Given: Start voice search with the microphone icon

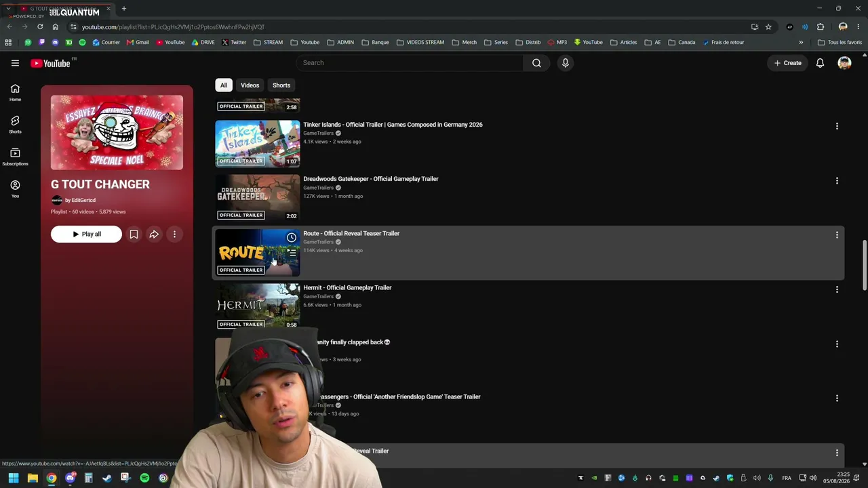Looking at the screenshot, I should 566,63.
